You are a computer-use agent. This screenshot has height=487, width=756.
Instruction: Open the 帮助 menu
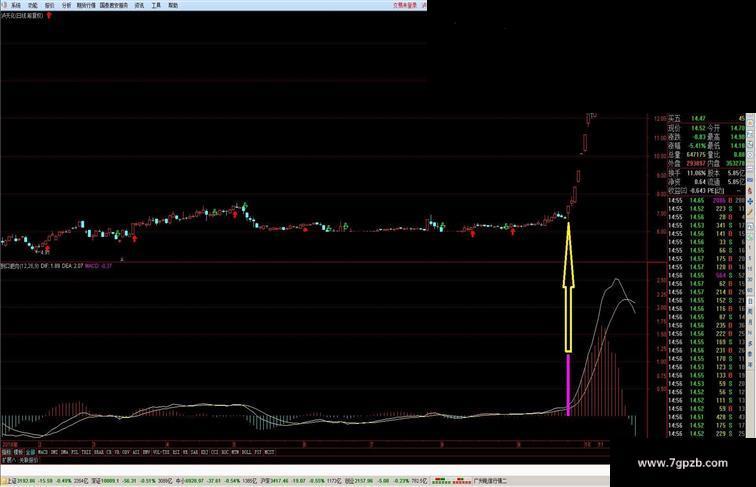click(x=173, y=5)
